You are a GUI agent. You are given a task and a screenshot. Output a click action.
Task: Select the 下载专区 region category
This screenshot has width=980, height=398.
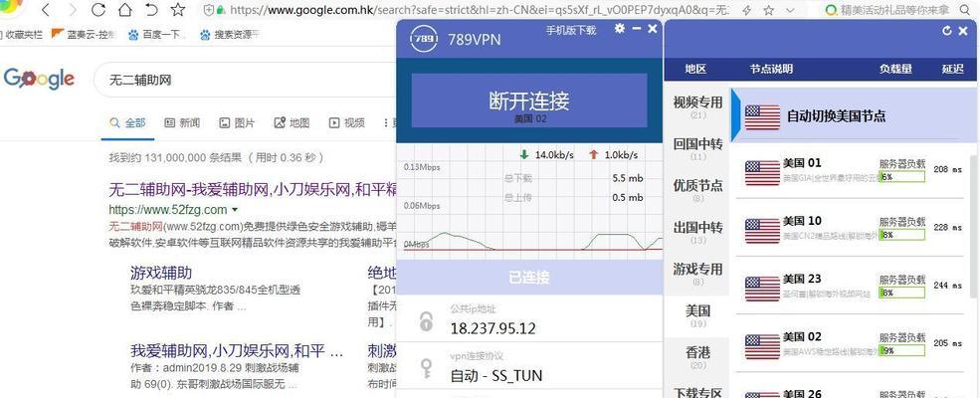tap(697, 392)
